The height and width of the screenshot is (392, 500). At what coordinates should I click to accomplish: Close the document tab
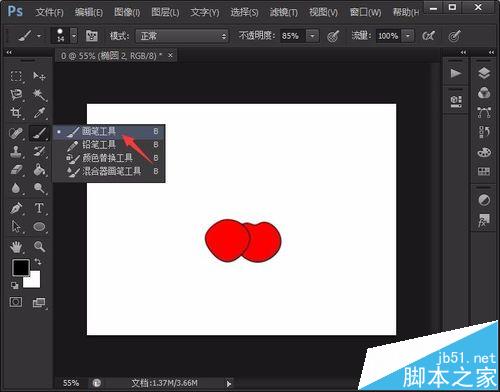[x=171, y=55]
